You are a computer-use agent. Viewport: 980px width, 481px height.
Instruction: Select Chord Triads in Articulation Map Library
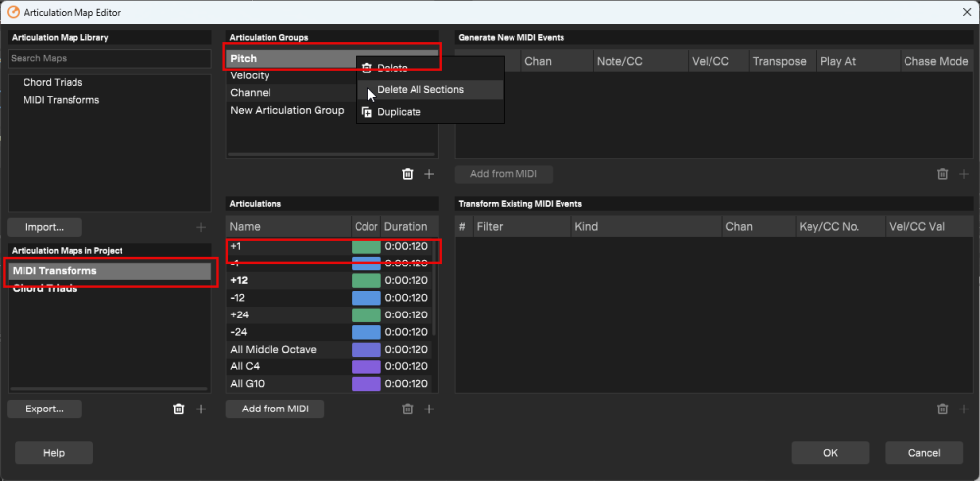53,83
